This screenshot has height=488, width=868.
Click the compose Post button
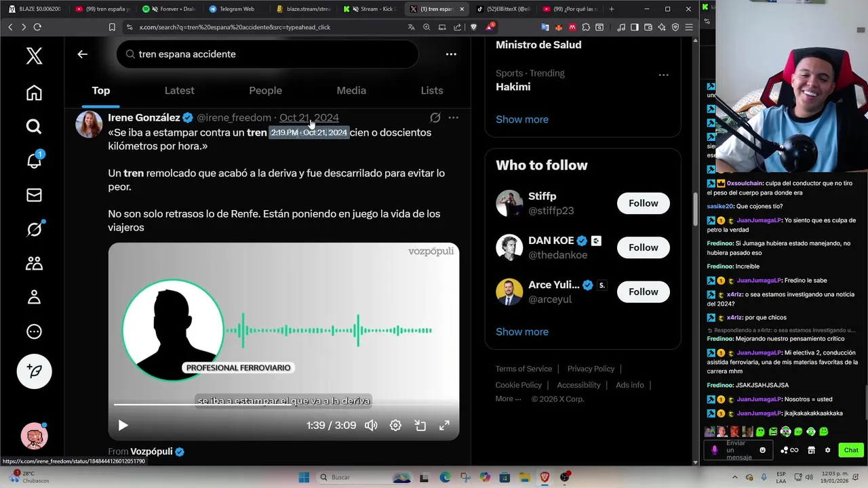click(34, 371)
